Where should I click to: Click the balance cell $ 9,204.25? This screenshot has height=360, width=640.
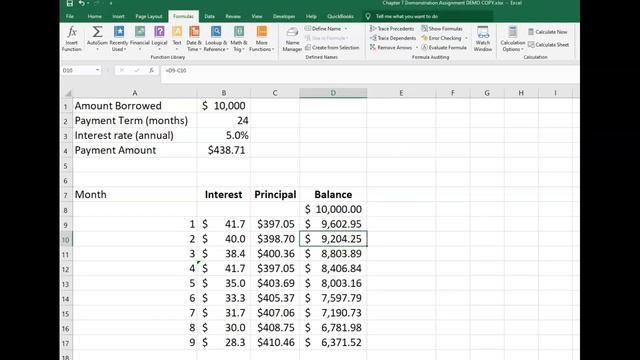point(333,239)
